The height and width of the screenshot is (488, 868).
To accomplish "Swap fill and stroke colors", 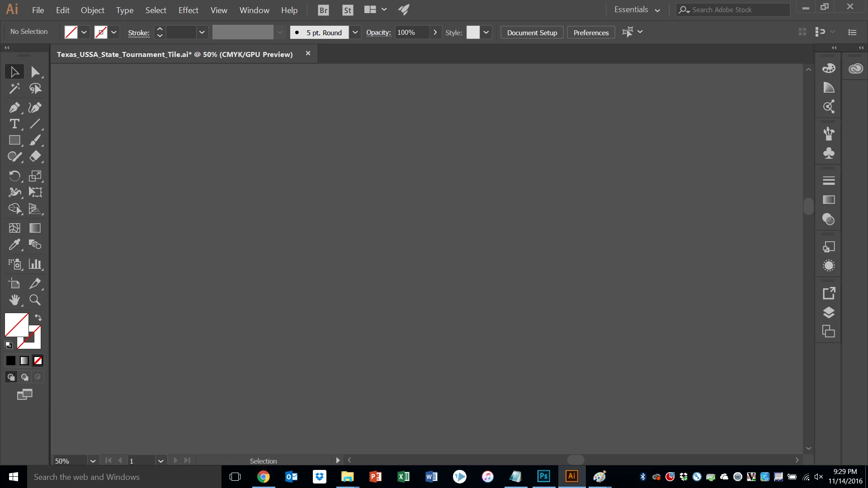I will pos(38,318).
